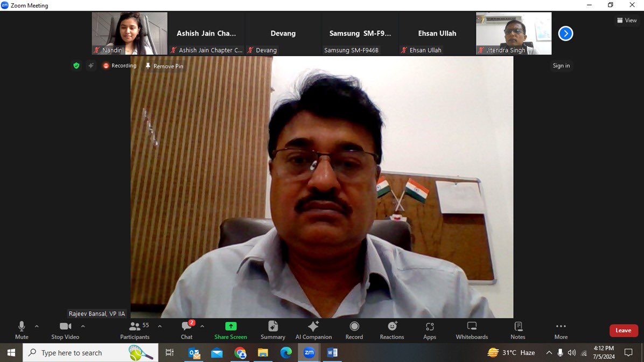This screenshot has width=644, height=362.
Task: Select Ashish Jain Chapter participant tile
Action: [x=206, y=33]
